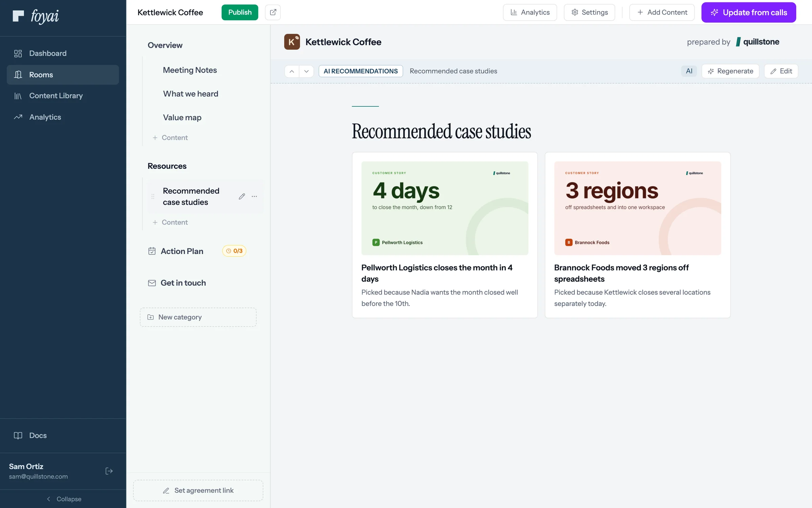The image size is (812, 508).
Task: Move section up with the up chevron
Action: point(292,71)
